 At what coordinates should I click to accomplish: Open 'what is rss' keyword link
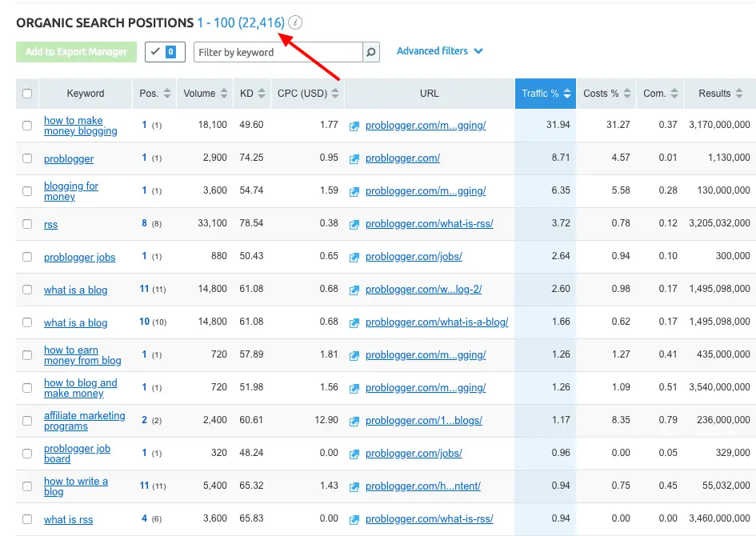point(69,520)
